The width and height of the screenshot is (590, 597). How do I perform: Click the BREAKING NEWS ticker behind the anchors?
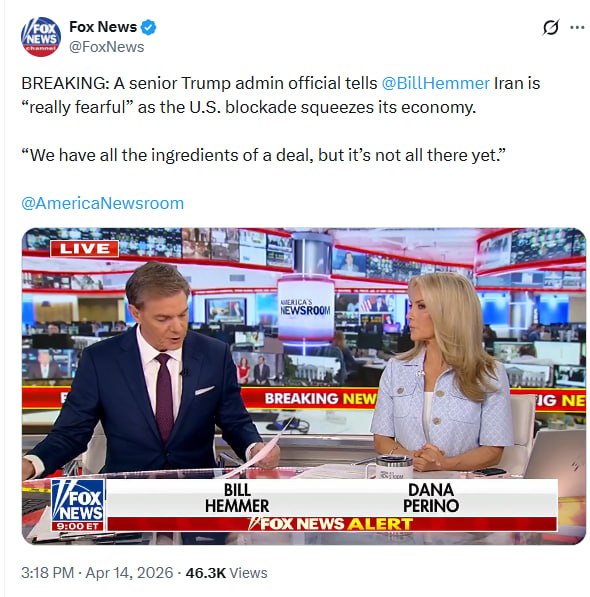(x=321, y=398)
